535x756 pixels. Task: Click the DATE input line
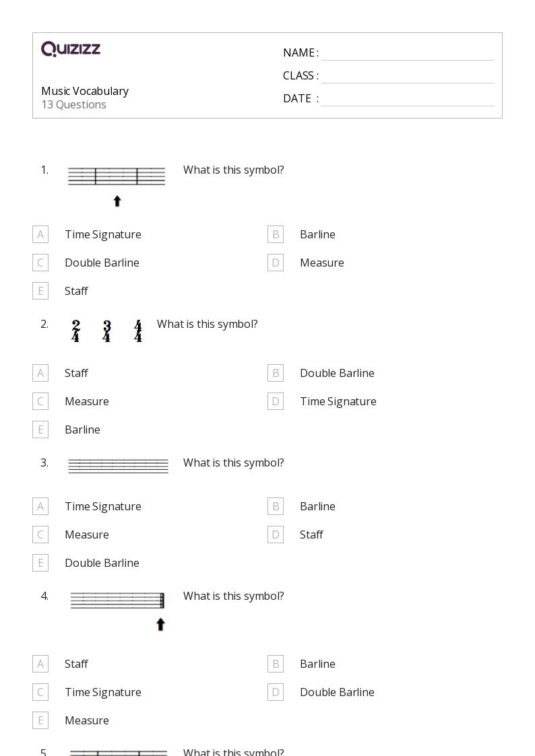(x=407, y=99)
